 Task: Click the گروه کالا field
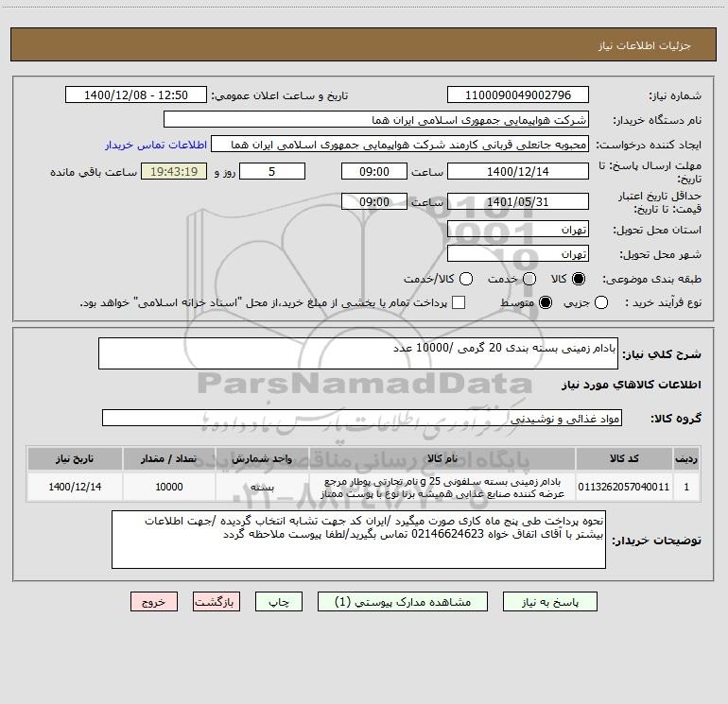tap(362, 418)
